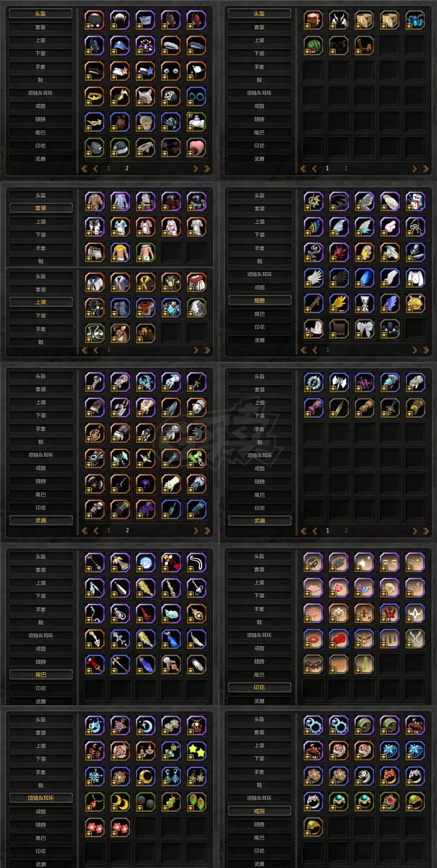Select the snowman wings item icon
Screen dimensions: 437x868
(x=415, y=201)
